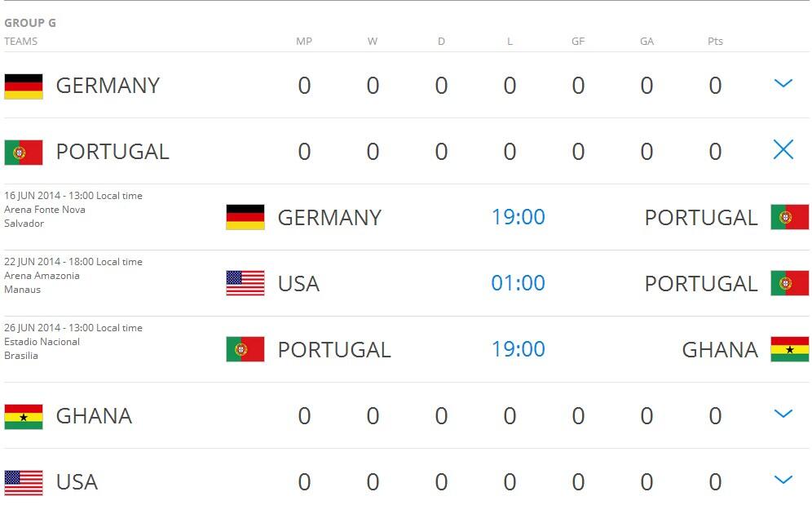
Task: Click Germany flag in 16 June match
Action: point(245,217)
